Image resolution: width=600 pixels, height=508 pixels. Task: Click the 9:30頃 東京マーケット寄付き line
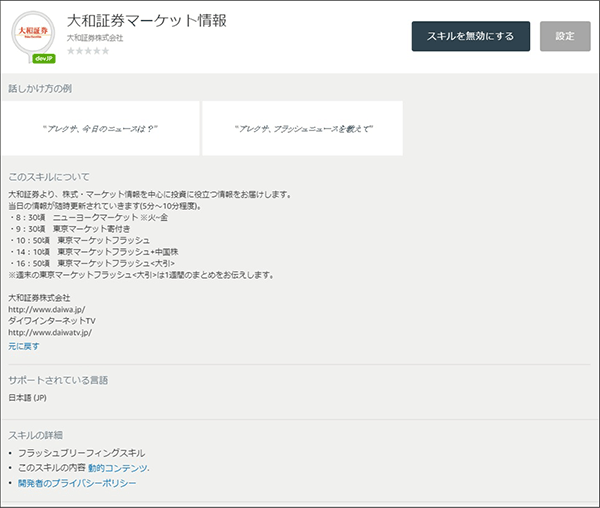[70, 229]
